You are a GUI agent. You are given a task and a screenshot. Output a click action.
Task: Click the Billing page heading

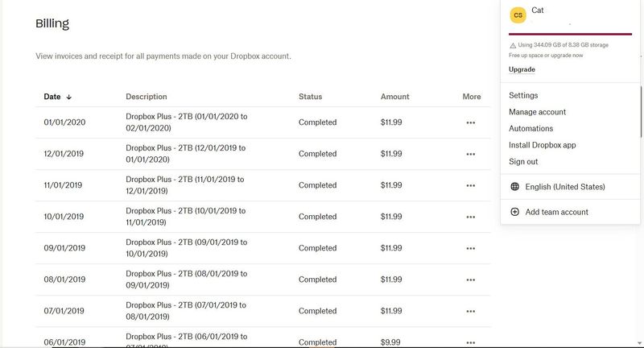(x=52, y=23)
